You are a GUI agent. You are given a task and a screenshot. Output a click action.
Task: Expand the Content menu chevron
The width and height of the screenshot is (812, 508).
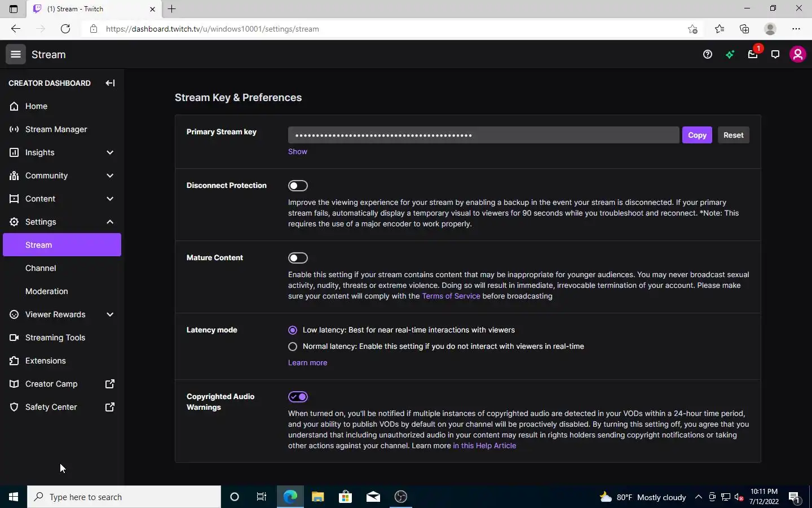[110, 199]
